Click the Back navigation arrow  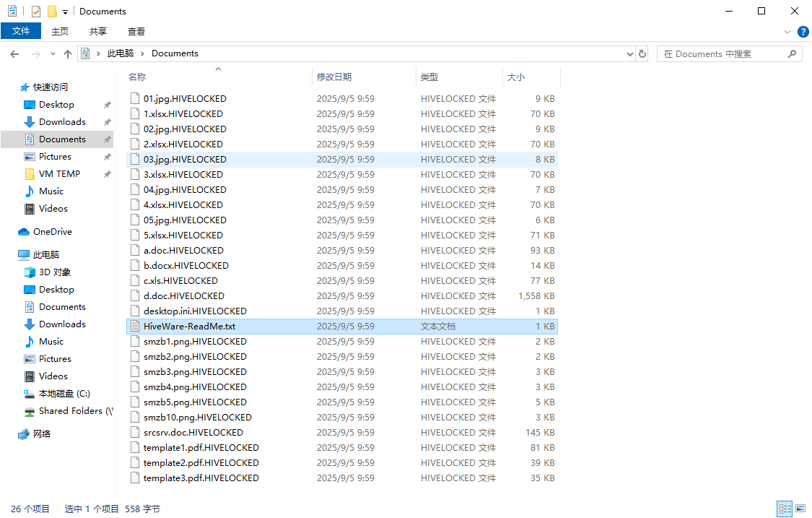[14, 54]
